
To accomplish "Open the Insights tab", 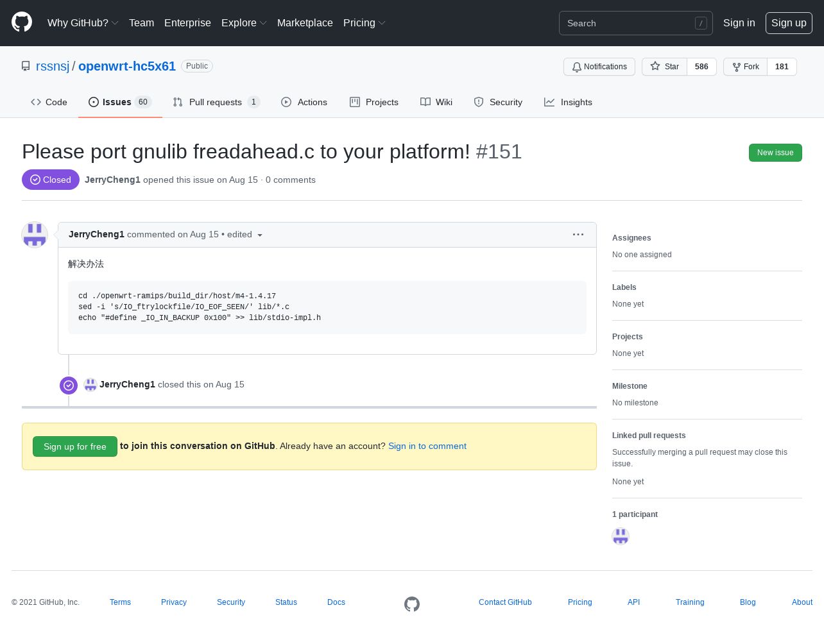I will pos(568,102).
